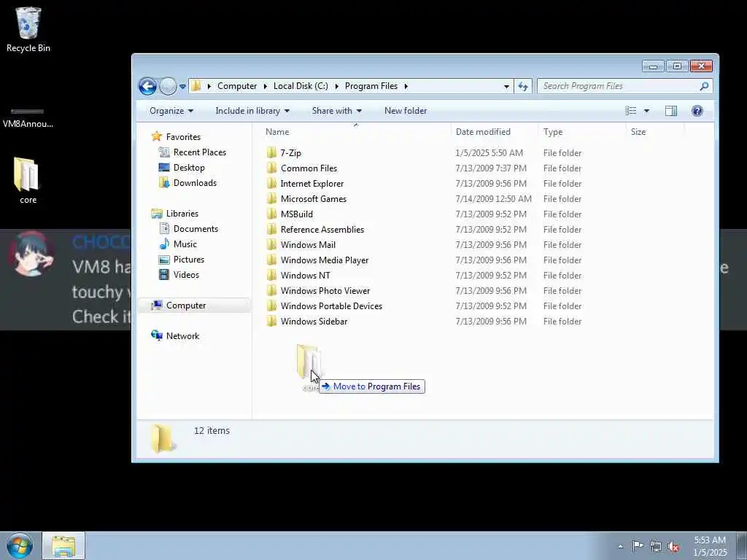The image size is (747, 560).
Task: Select the Internet Explorer folder icon
Action: coord(271,183)
